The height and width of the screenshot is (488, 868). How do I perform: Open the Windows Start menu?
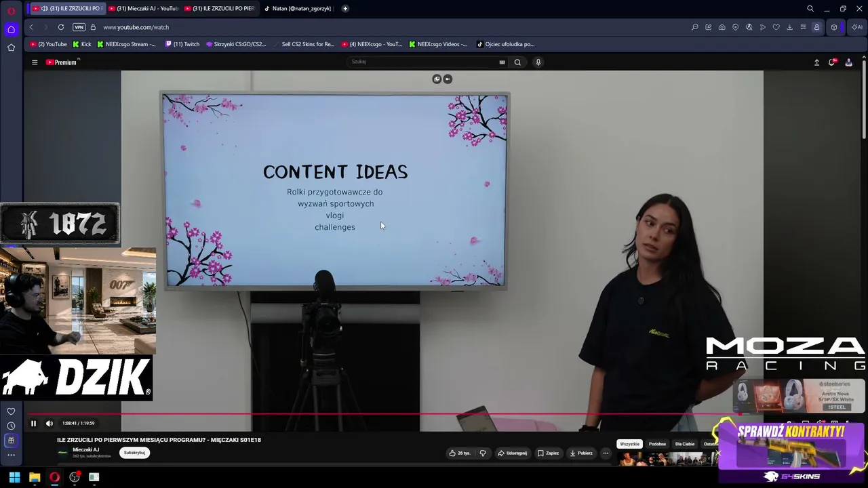pos(14,477)
